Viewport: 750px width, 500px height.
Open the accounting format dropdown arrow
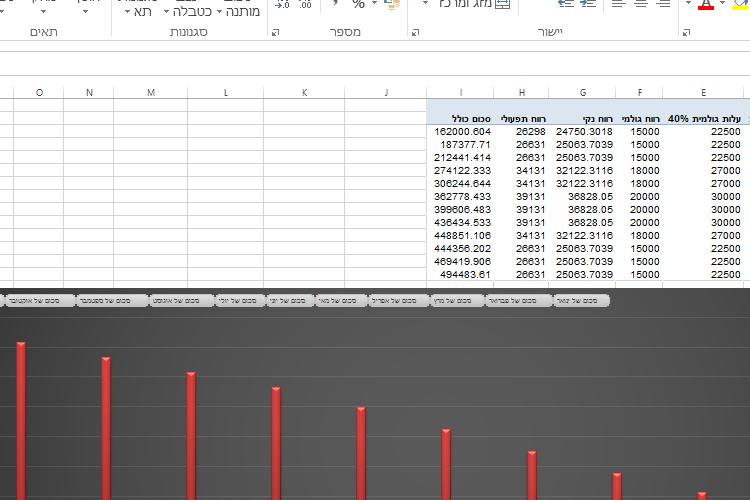tap(374, 3)
